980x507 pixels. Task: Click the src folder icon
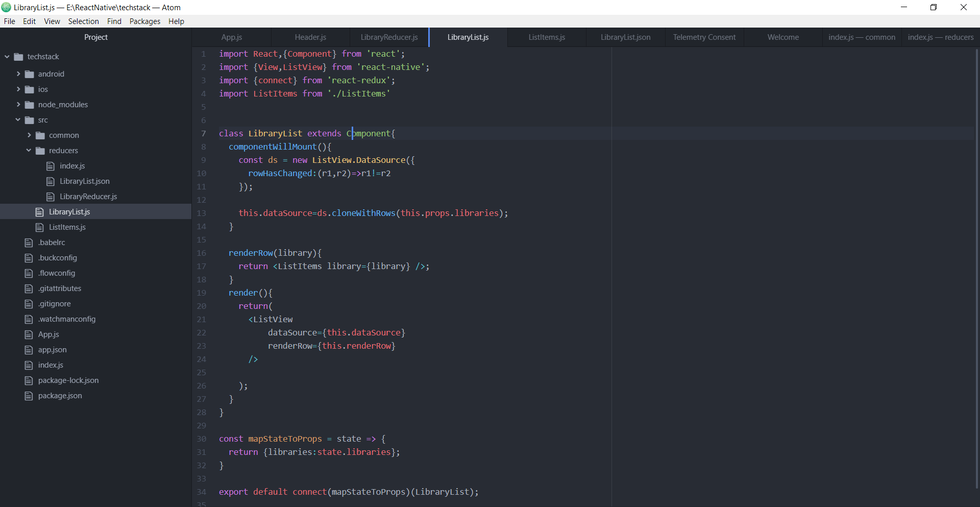[30, 120]
